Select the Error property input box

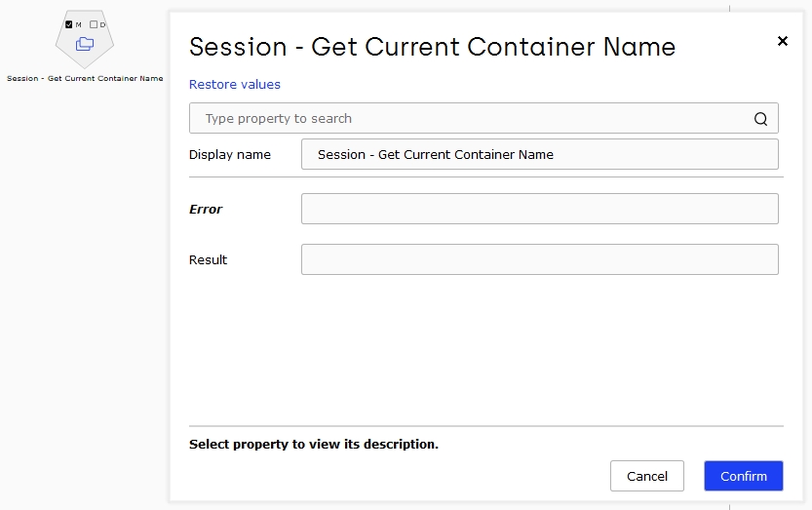[540, 209]
